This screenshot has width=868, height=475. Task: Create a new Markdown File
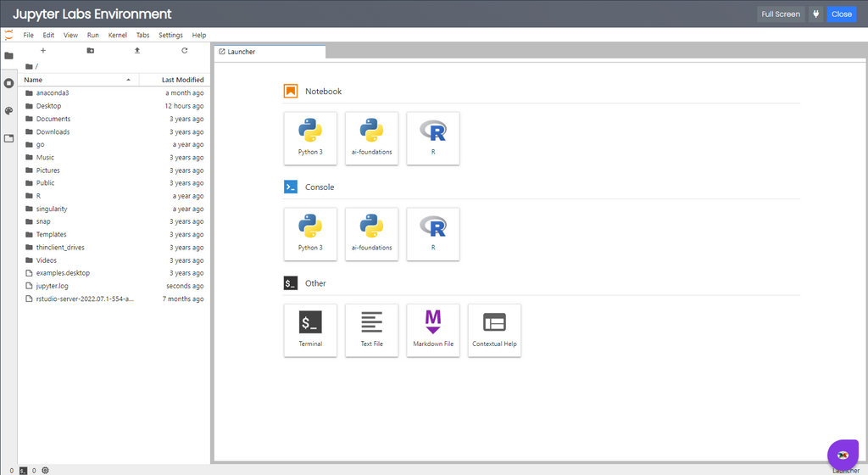click(433, 330)
